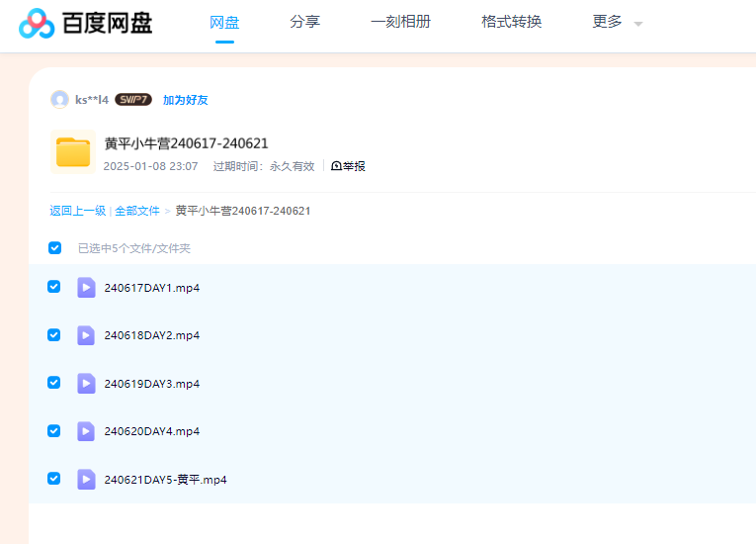The width and height of the screenshot is (756, 544).
Task: Click the ks**l4 user avatar icon
Action: (x=59, y=100)
